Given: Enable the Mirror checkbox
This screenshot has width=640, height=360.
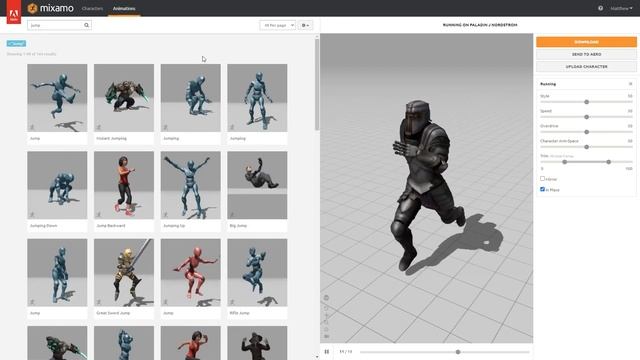Looking at the screenshot, I should point(542,178).
